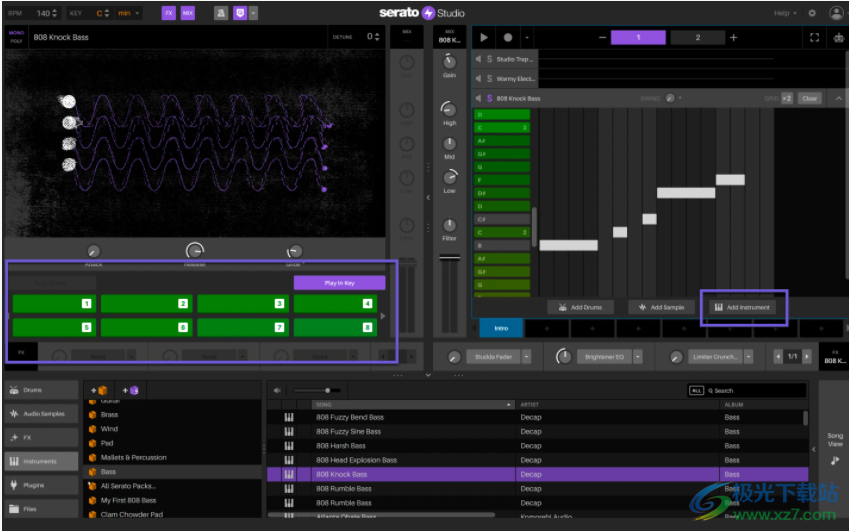This screenshot has width=849, height=531.
Task: Toggle the x2 grid button
Action: [x=787, y=99]
